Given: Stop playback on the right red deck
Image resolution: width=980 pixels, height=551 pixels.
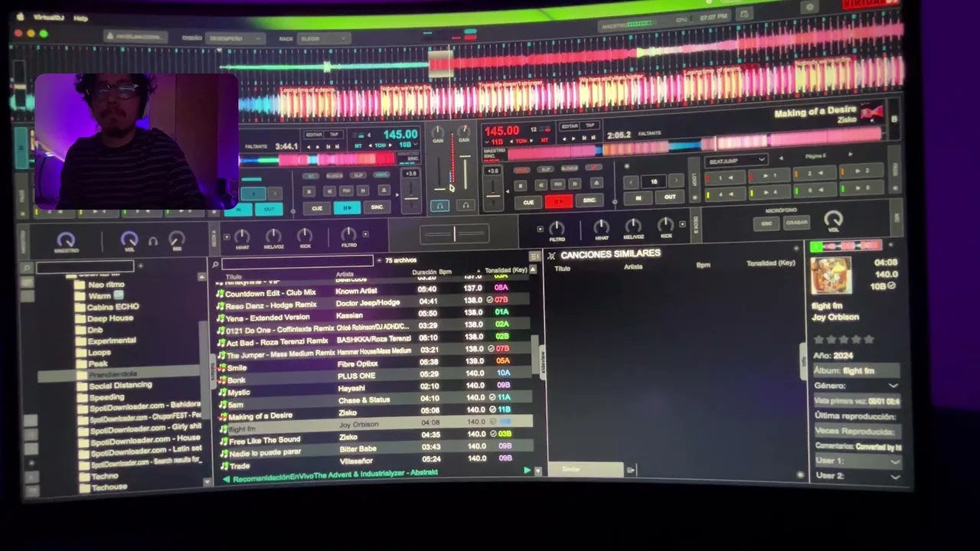Looking at the screenshot, I should 521,185.
